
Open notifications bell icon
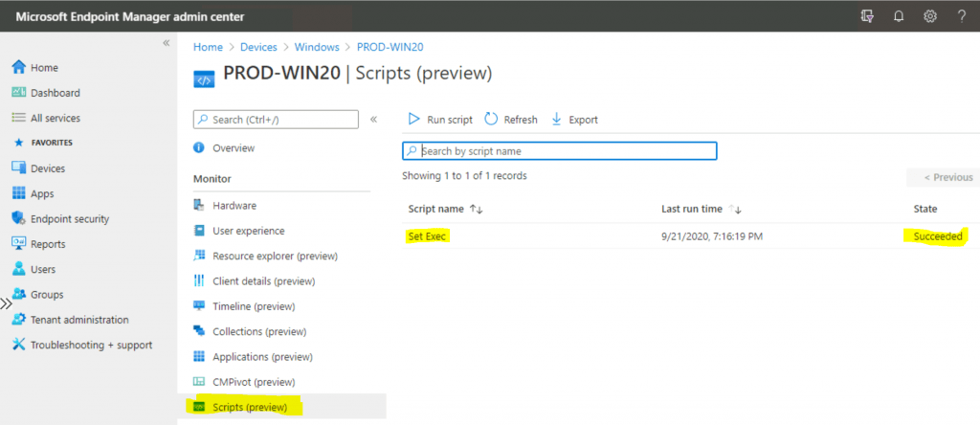(x=899, y=16)
